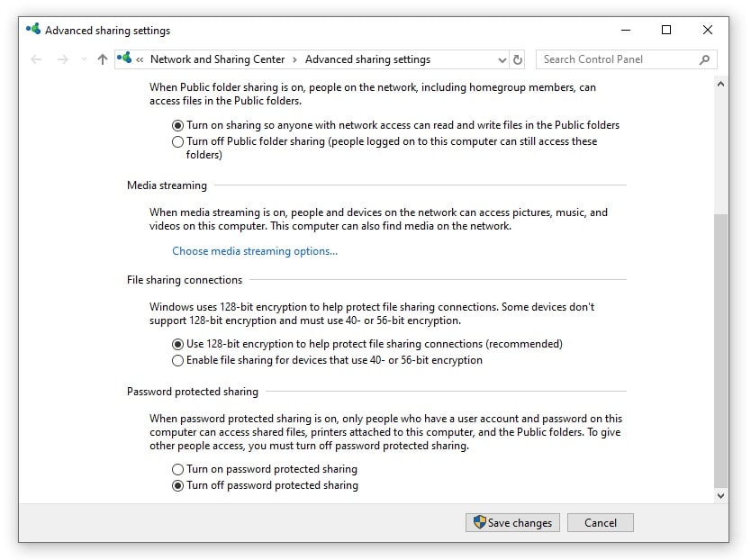The height and width of the screenshot is (560, 751).
Task: Close the Advanced sharing settings window
Action: click(708, 30)
